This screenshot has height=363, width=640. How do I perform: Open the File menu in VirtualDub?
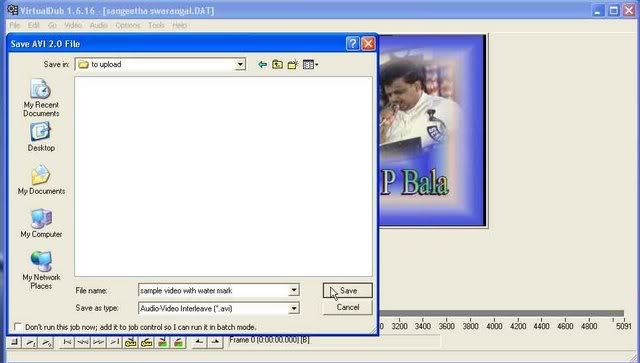[x=15, y=25]
